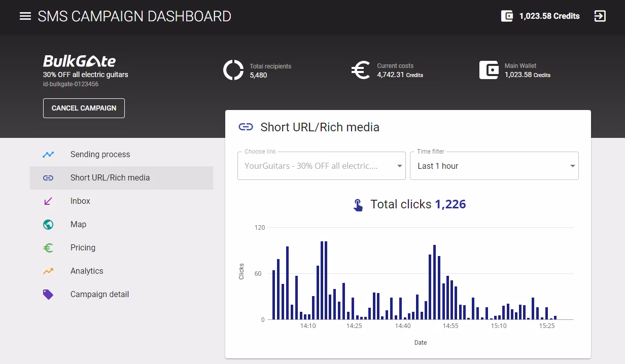625x364 pixels.
Task: Open the hamburger navigation menu
Action: pyautogui.click(x=25, y=16)
